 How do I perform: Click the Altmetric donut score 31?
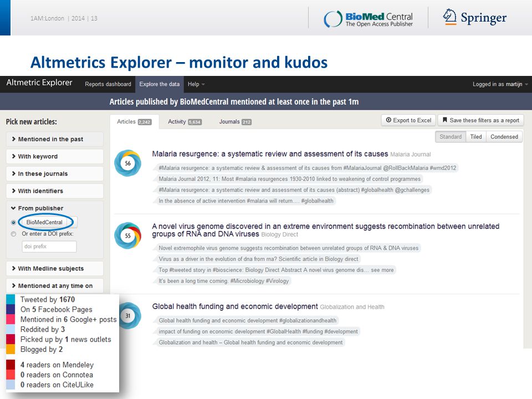pyautogui.click(x=128, y=315)
